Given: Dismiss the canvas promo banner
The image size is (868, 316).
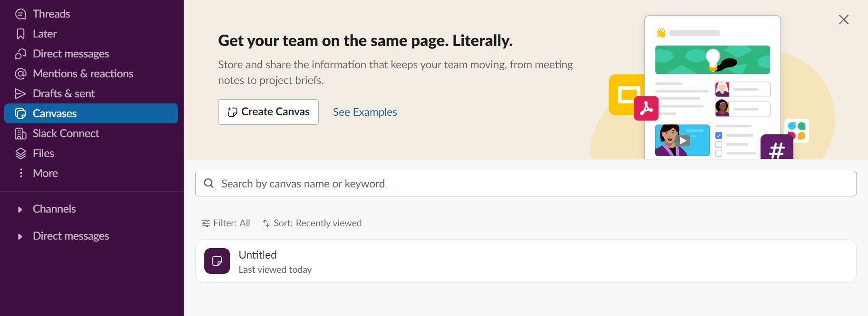Looking at the screenshot, I should (x=843, y=19).
